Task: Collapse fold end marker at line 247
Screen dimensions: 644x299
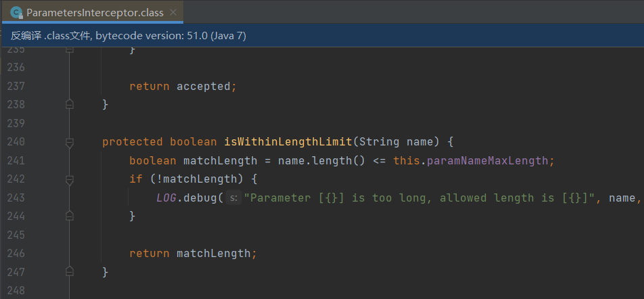Action: 70,272
